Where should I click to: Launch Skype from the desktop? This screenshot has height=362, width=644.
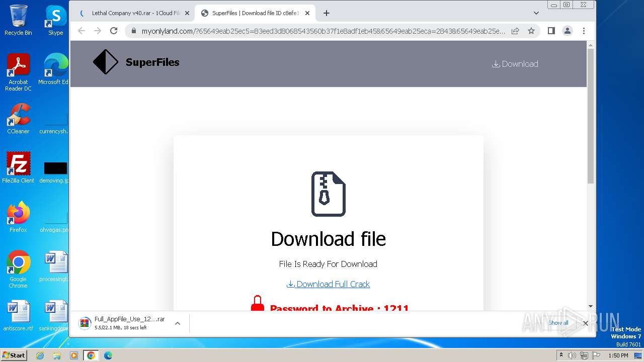coord(55,20)
